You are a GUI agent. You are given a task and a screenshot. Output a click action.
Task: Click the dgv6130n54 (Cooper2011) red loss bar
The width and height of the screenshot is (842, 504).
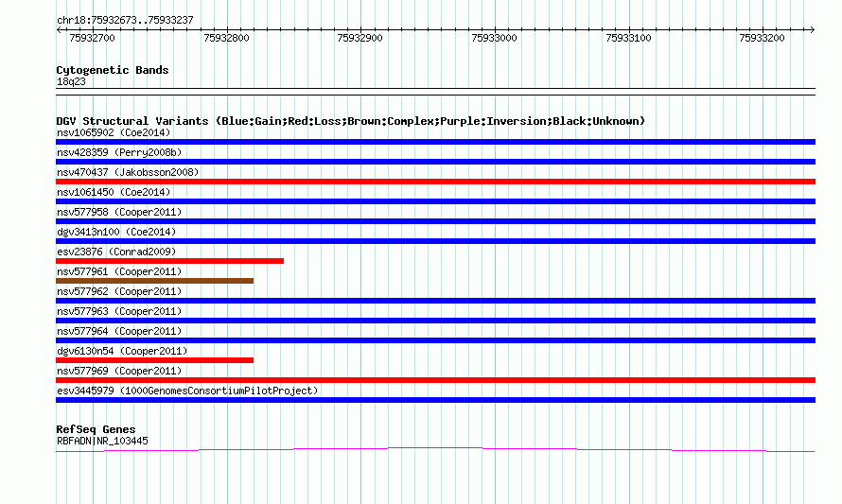[x=154, y=360]
